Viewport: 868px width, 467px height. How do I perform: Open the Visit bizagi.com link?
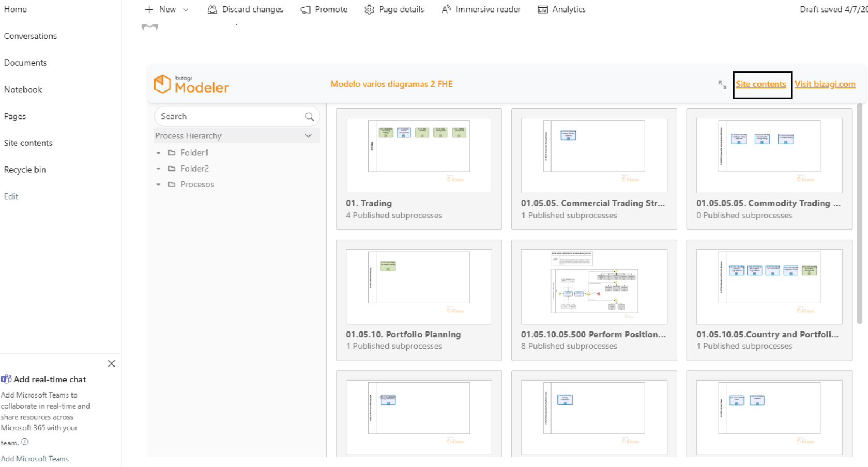point(825,84)
